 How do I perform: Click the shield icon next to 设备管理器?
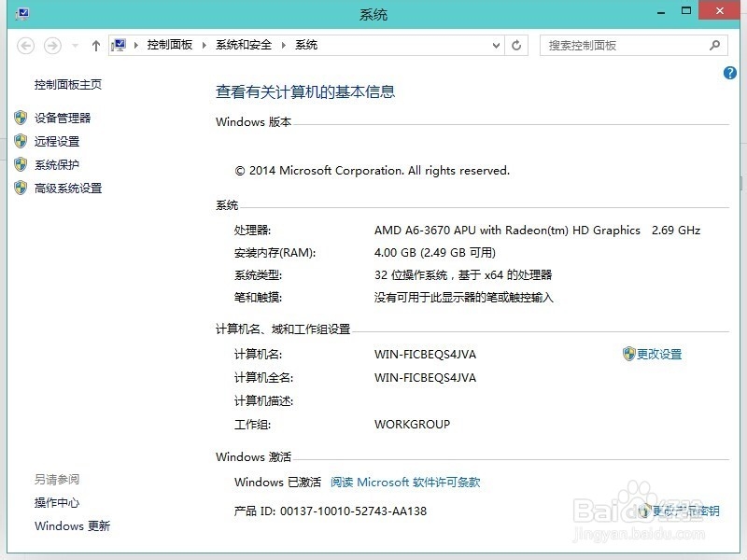tap(21, 118)
